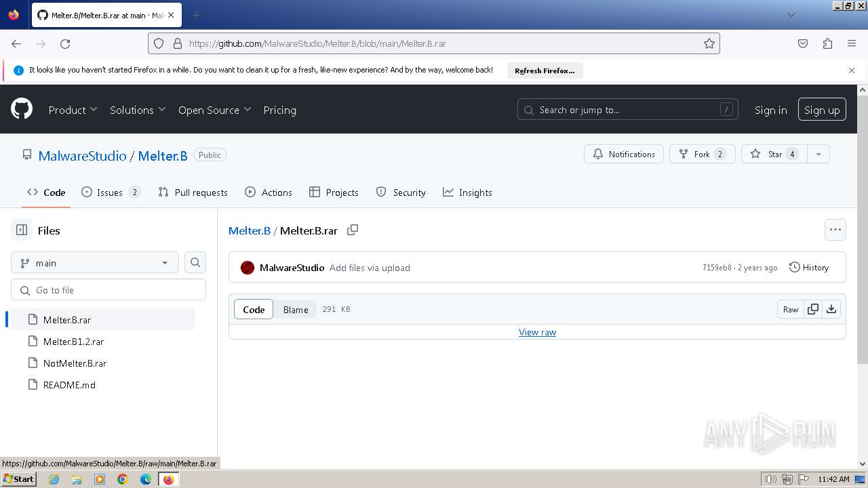List all tabs dropdown arrow
The width and height of the screenshot is (868, 488).
point(791,15)
